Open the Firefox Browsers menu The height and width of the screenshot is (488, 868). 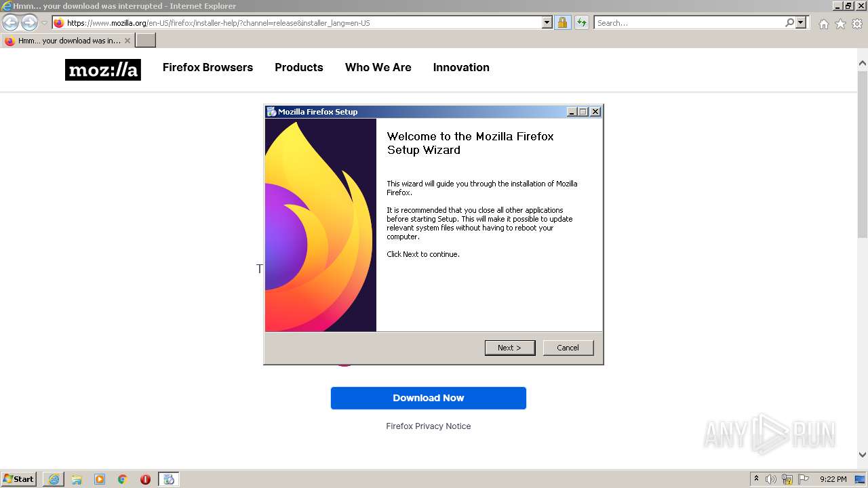pyautogui.click(x=208, y=67)
